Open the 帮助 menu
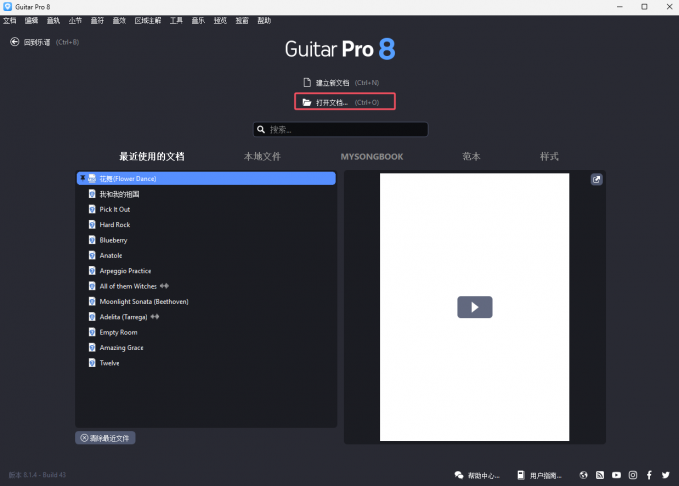The width and height of the screenshot is (679, 486). 264,20
